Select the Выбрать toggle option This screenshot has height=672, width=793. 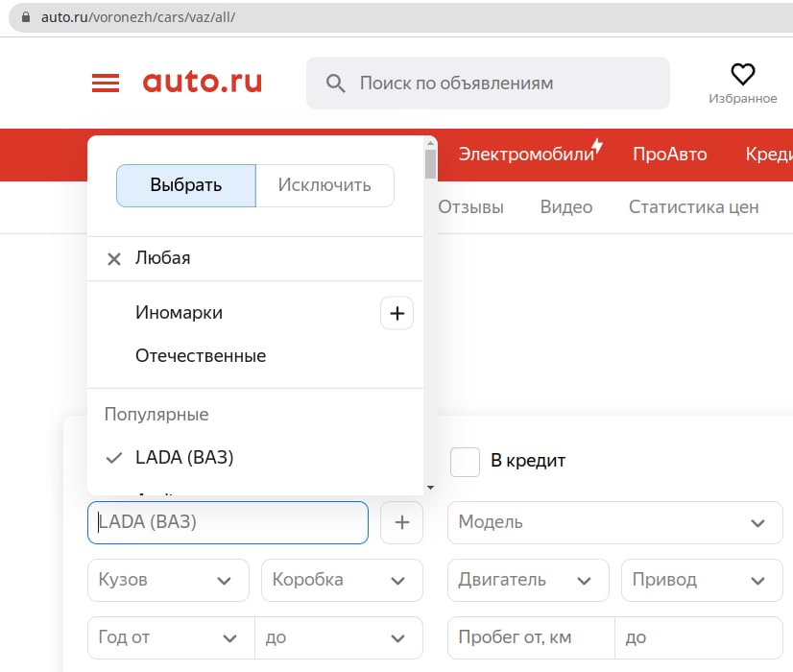(186, 185)
